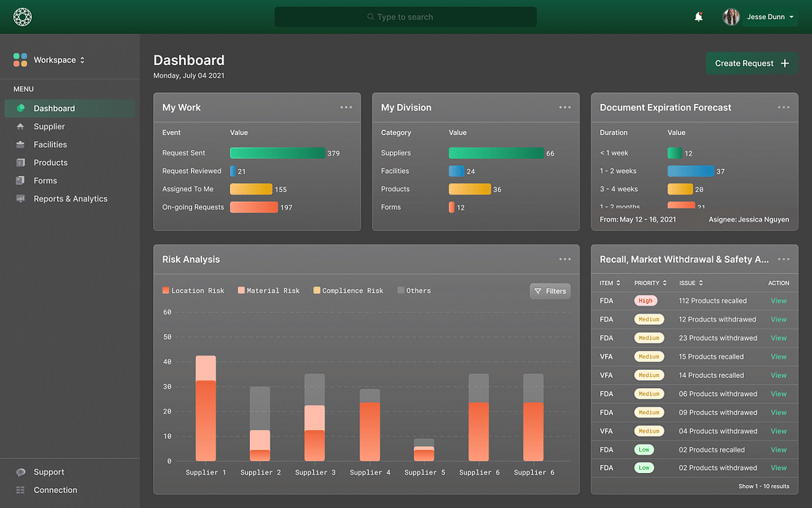
Task: Click View for 112 Products recalled
Action: (x=778, y=301)
